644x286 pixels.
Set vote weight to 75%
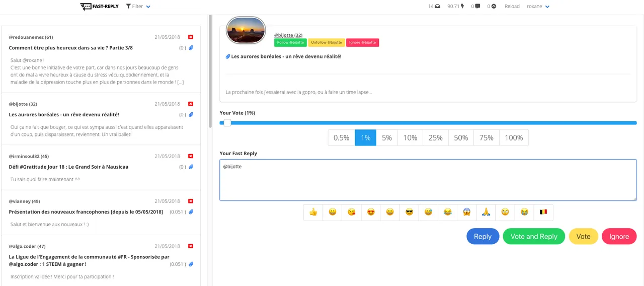[x=487, y=138]
